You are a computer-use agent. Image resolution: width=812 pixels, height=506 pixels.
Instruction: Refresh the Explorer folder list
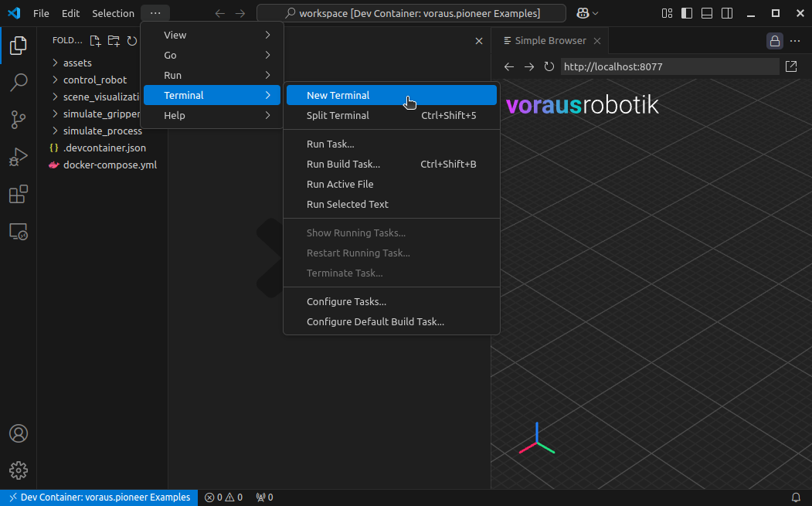132,41
